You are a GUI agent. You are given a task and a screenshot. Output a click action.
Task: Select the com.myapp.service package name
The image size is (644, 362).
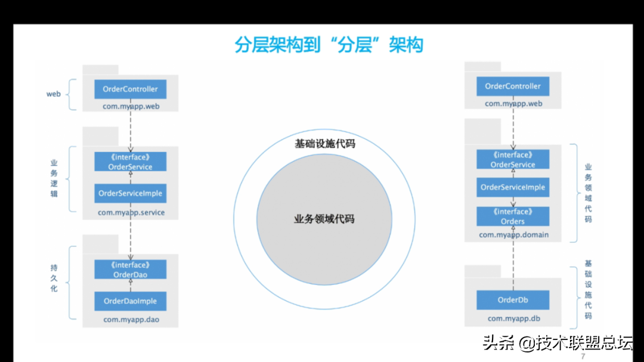[x=131, y=212]
